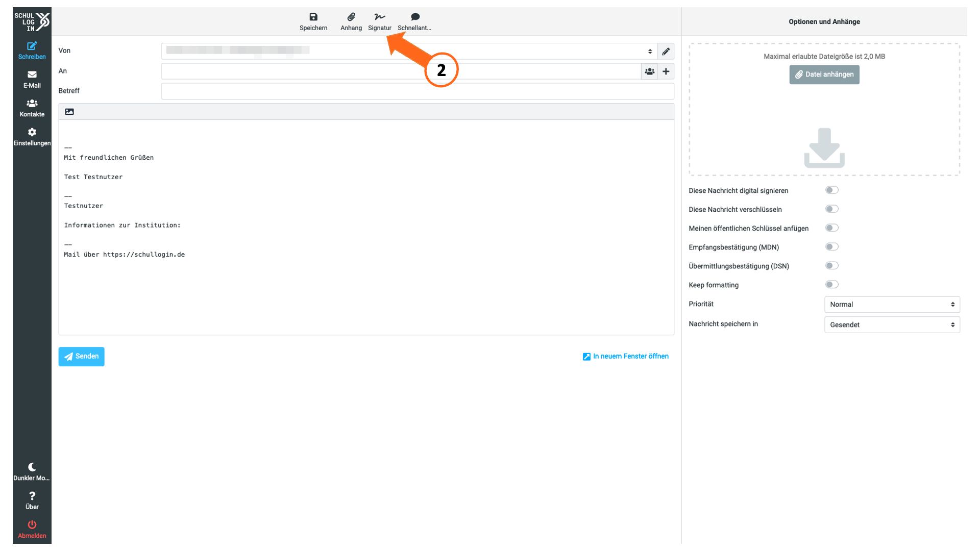Open the Von sender dropdown
The width and height of the screenshot is (980, 551).
click(x=409, y=51)
